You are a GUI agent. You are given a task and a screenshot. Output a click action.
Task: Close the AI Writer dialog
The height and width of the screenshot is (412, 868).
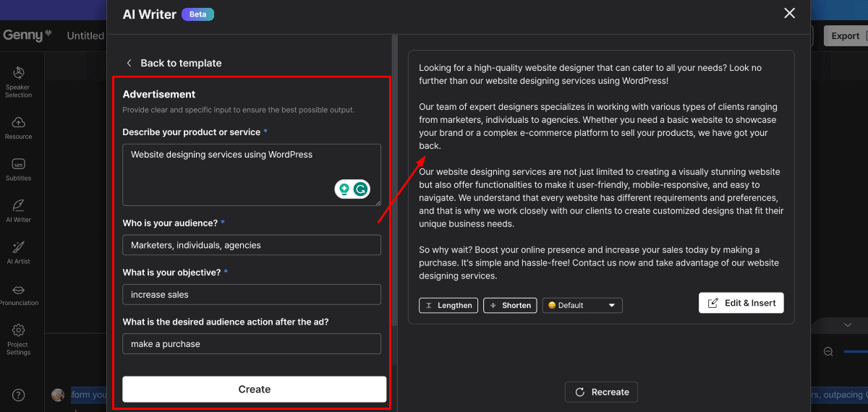pos(789,13)
